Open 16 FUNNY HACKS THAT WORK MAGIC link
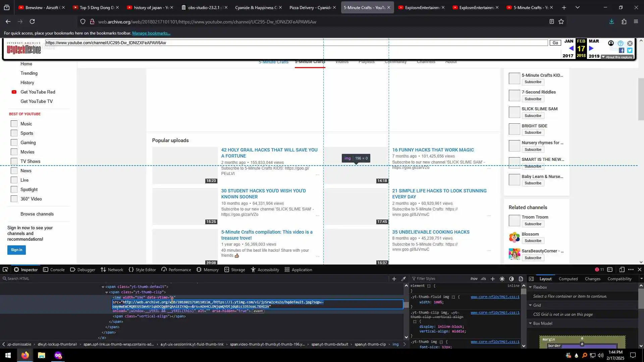The width and height of the screenshot is (644, 362). coord(433,150)
